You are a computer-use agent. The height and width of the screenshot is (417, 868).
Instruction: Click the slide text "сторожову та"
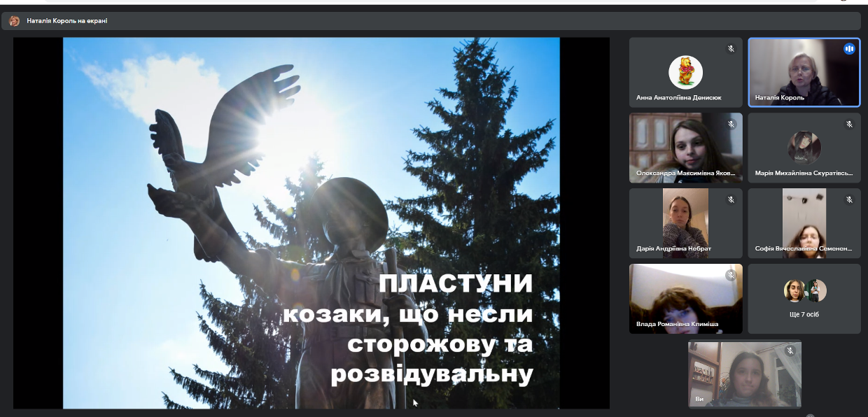(x=440, y=344)
